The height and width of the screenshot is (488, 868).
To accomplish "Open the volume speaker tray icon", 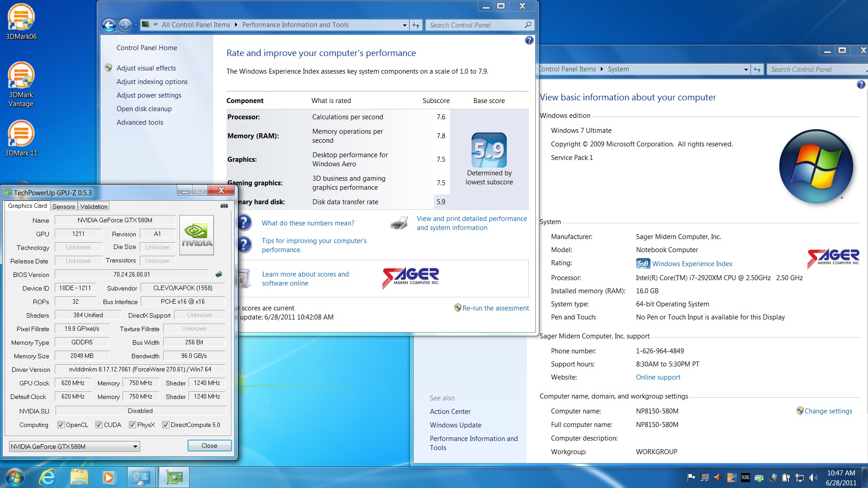I will point(813,477).
